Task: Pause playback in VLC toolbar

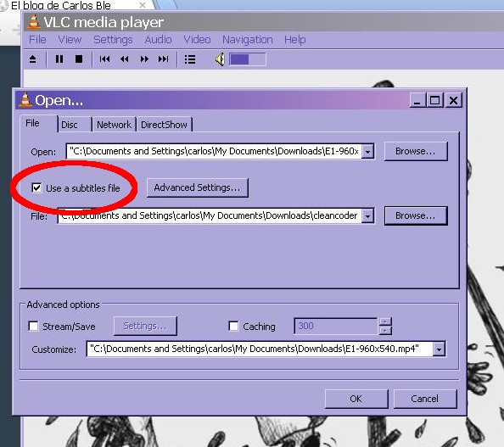Action: click(59, 59)
